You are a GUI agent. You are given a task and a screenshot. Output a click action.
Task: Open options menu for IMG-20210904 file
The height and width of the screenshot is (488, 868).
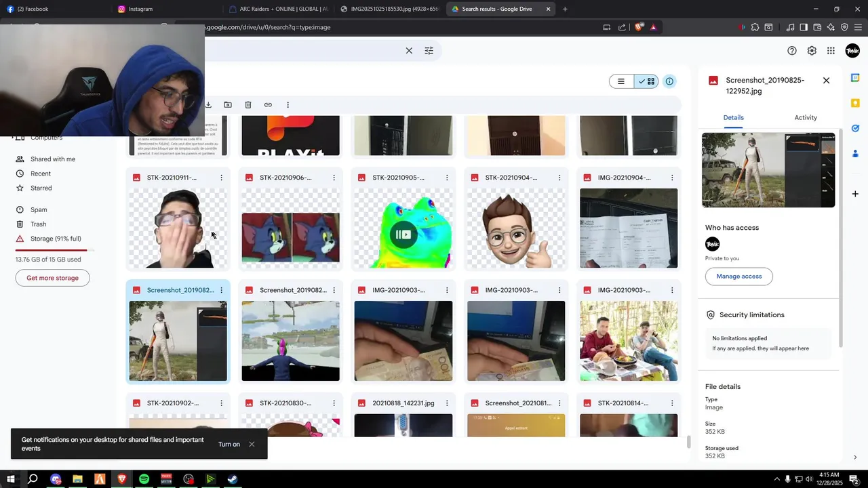pyautogui.click(x=672, y=178)
